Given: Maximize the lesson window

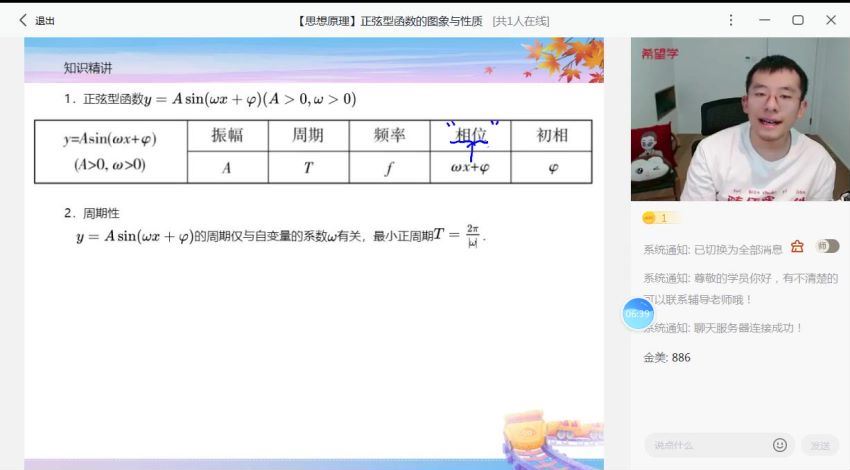Looking at the screenshot, I should tap(798, 20).
